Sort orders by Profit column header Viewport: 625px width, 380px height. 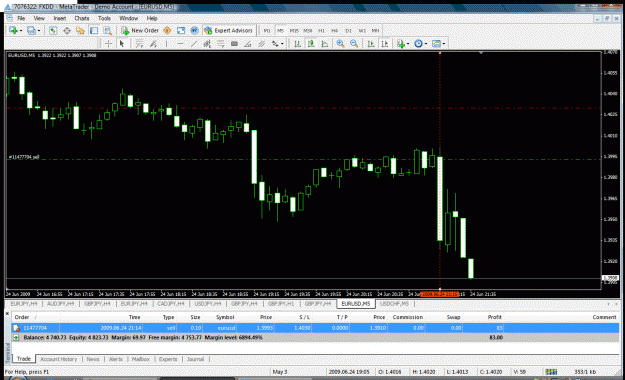coord(494,317)
